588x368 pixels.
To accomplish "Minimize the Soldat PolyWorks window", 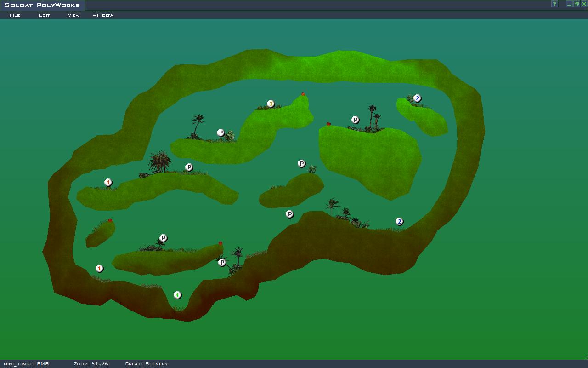I will coord(569,4).
